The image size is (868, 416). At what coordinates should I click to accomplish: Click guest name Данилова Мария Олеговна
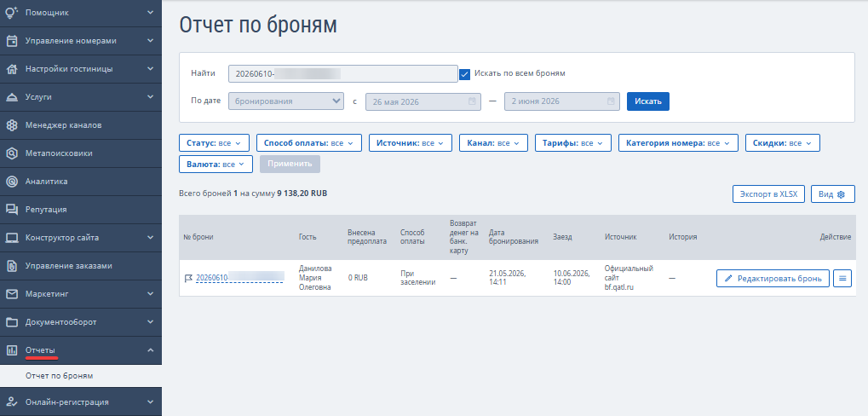point(315,278)
